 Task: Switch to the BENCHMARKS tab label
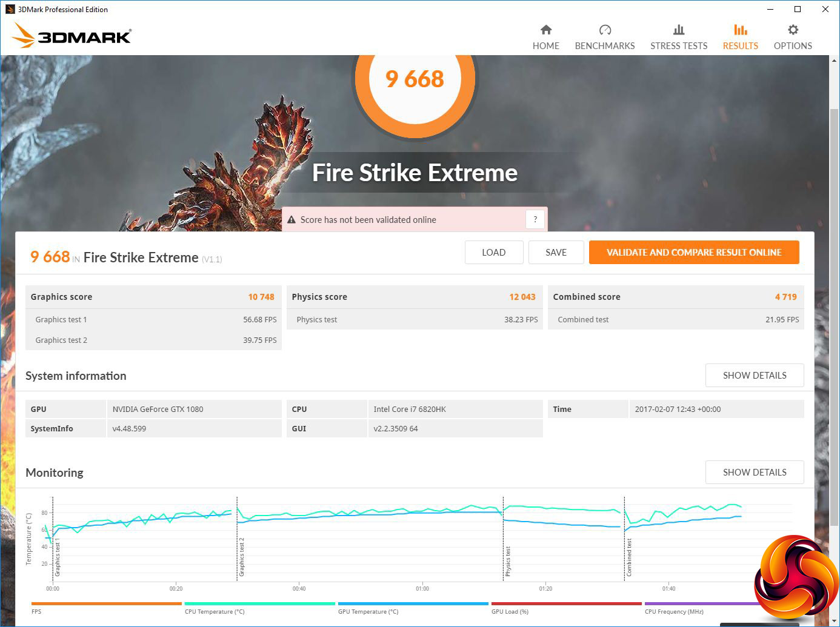(604, 46)
